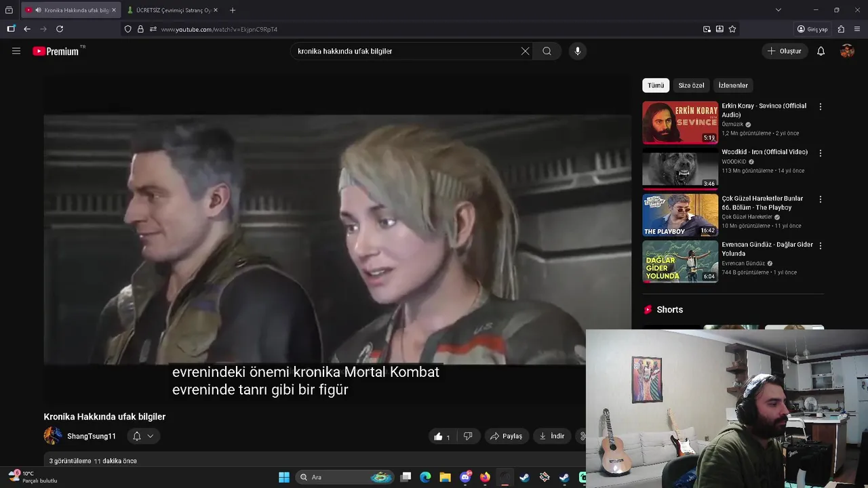Open the ShangTsung11 channel name link
This screenshot has height=488, width=868.
(92, 436)
